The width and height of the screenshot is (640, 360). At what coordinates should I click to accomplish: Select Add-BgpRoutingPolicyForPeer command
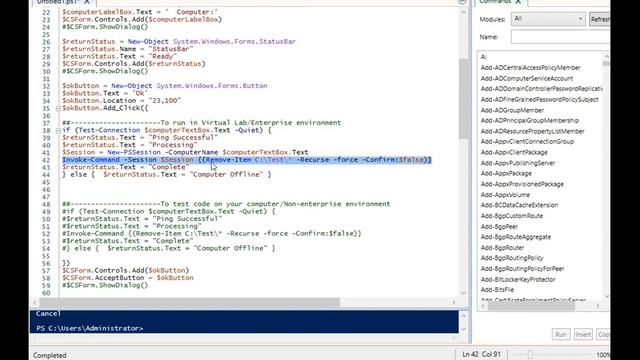pyautogui.click(x=522, y=269)
